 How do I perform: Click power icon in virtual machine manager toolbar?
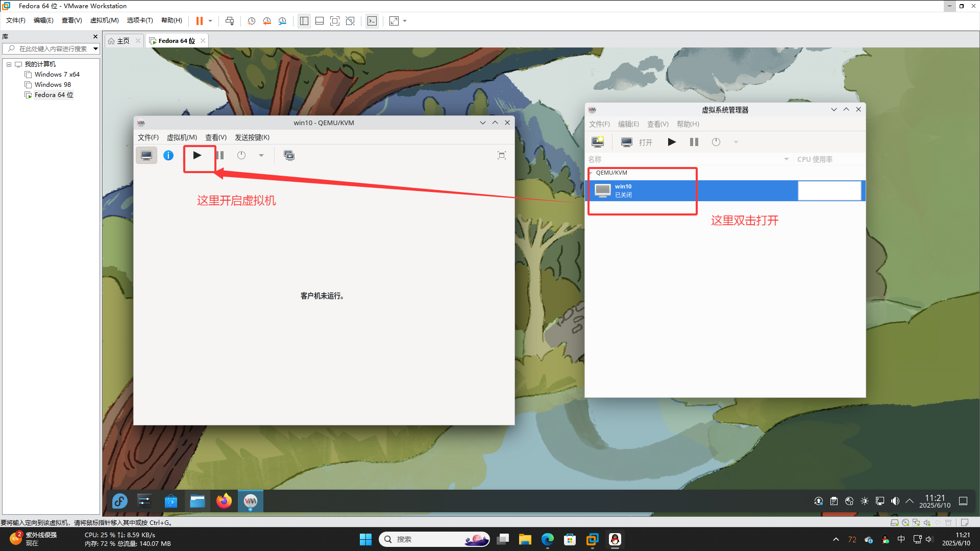716,142
